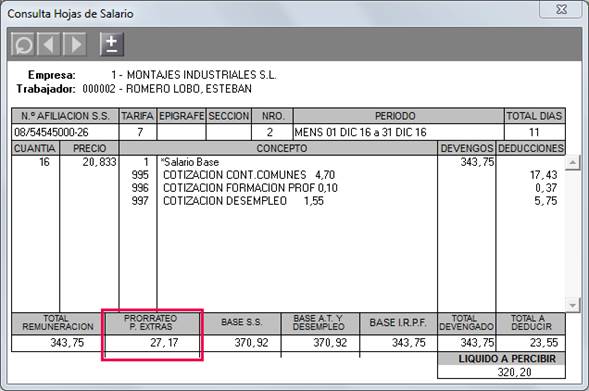Screen dimensions: 589x391
Task: Click the TOTAL REMUNERACION value 343,75
Action: click(67, 343)
